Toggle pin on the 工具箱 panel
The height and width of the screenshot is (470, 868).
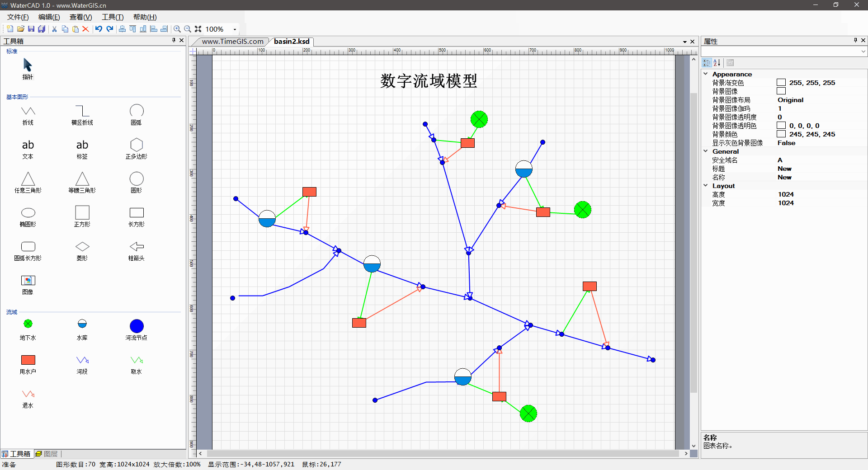coord(174,41)
